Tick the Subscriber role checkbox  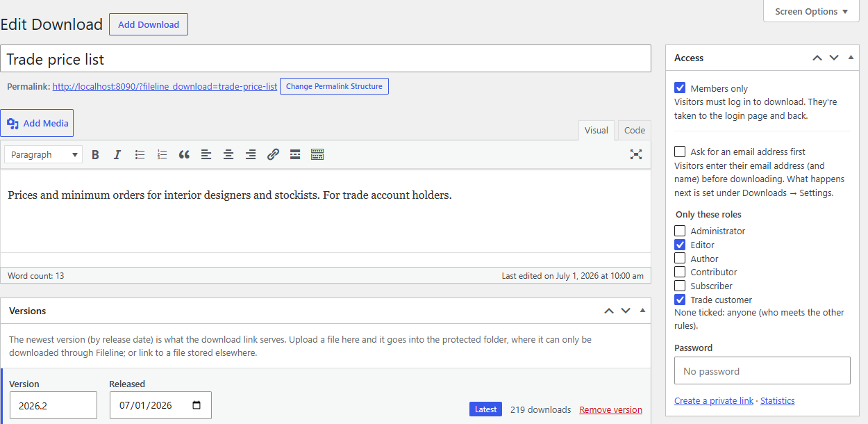pos(681,286)
